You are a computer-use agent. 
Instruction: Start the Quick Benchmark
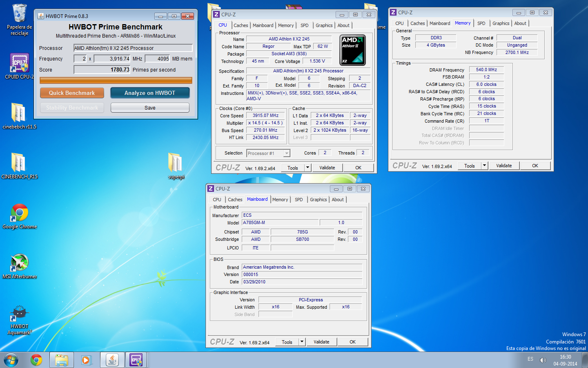tap(72, 93)
